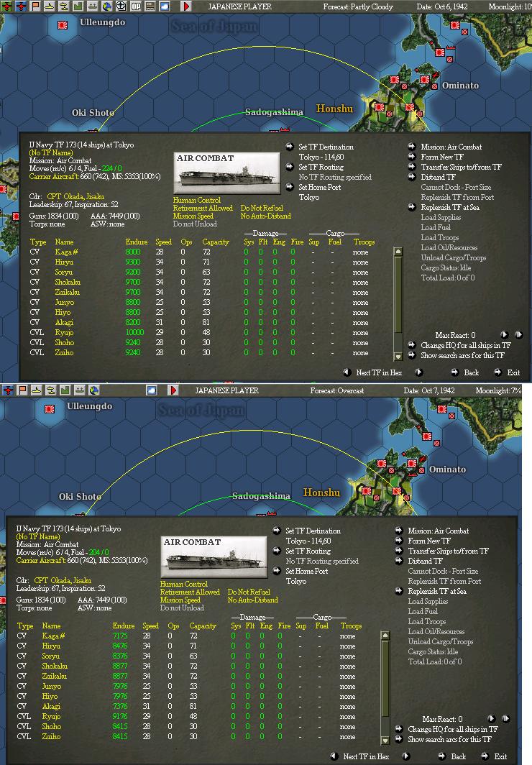Select Ulleungdo base flag icon on Oct 6 map
The width and height of the screenshot is (532, 765).
tap(63, 25)
